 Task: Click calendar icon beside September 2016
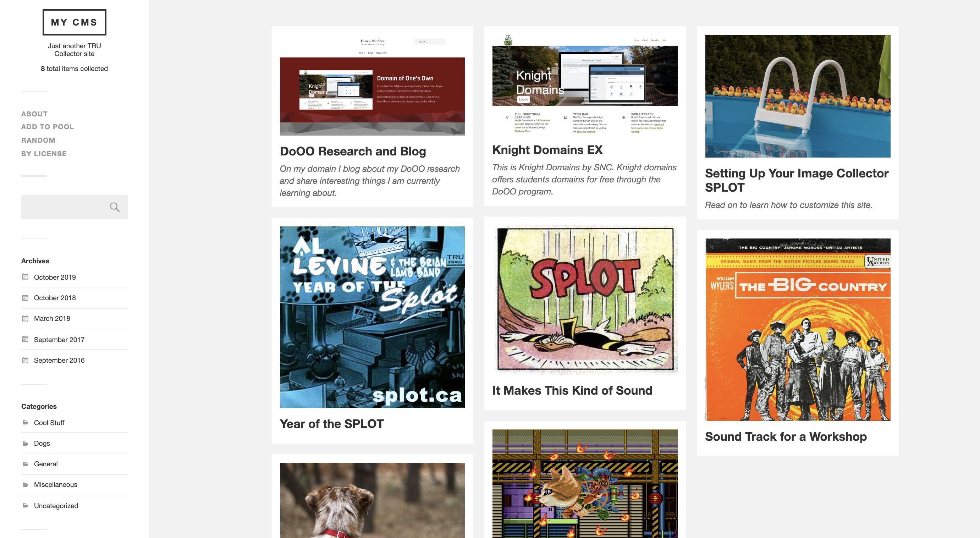pos(26,360)
